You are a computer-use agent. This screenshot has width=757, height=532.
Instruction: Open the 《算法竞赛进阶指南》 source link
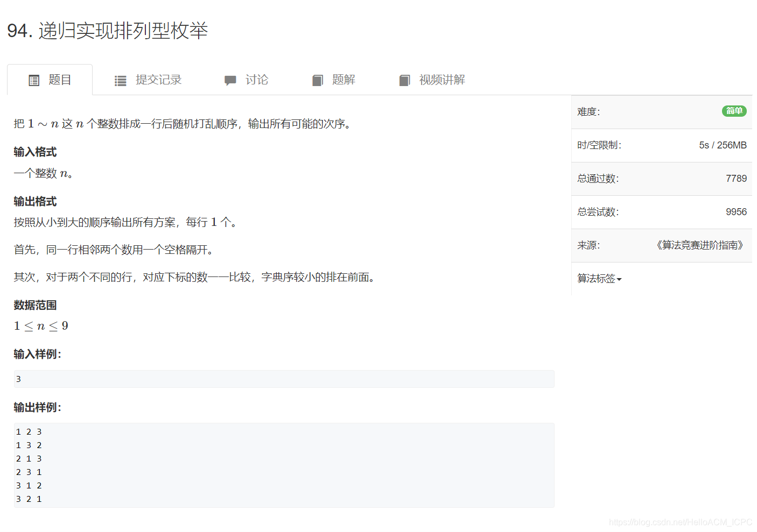[x=700, y=245]
